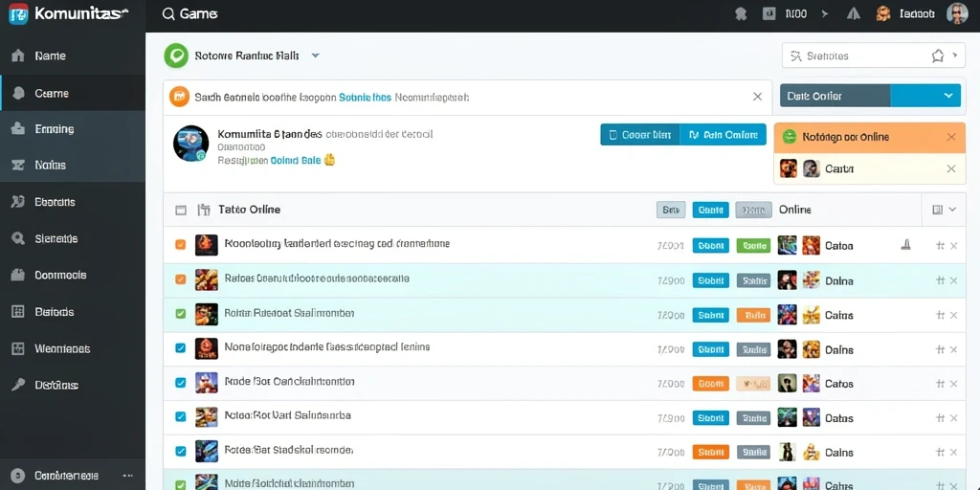Image resolution: width=980 pixels, height=490 pixels.
Task: Click the Komunitas logo icon
Action: point(19,13)
